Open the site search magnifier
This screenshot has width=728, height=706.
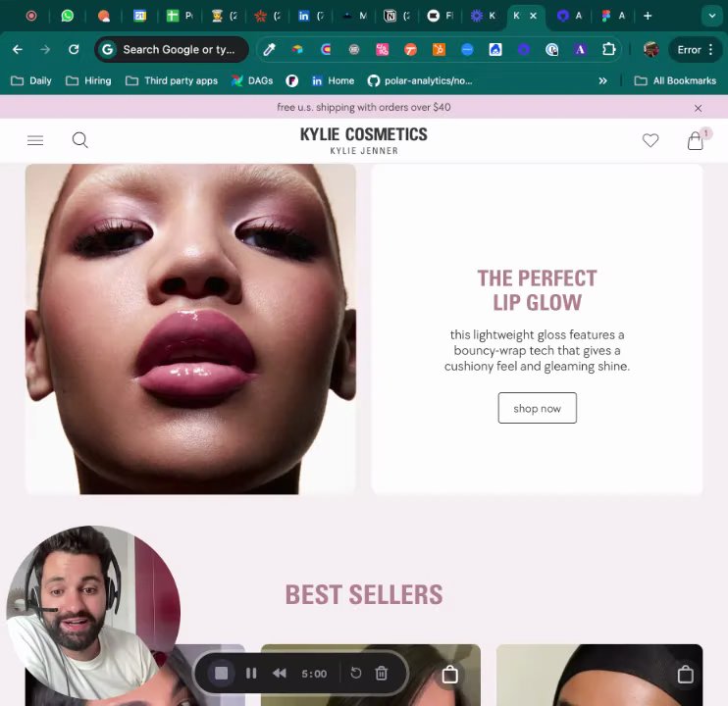click(x=79, y=140)
